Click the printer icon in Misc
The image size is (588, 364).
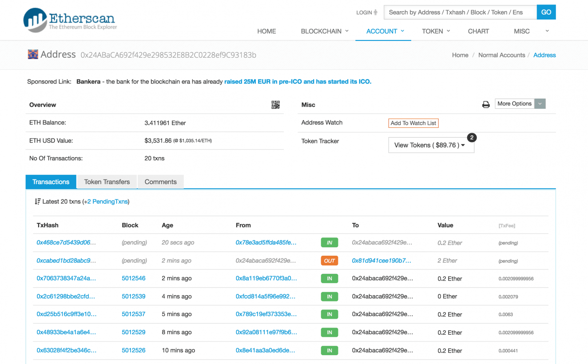pyautogui.click(x=486, y=104)
